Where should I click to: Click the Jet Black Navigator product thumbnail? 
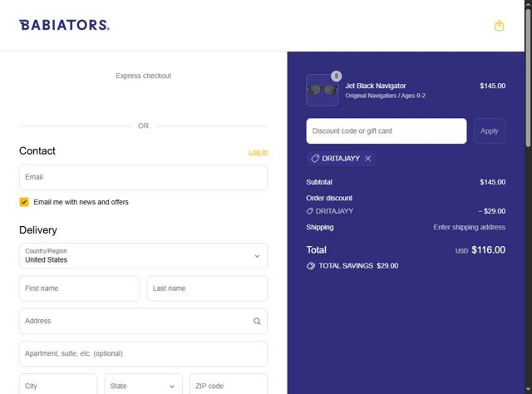tap(322, 91)
